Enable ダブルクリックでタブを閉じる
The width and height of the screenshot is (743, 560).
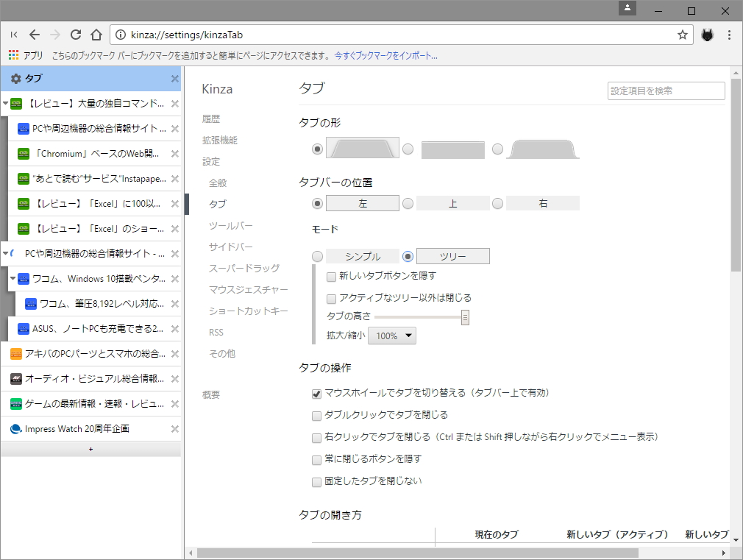tap(316, 415)
